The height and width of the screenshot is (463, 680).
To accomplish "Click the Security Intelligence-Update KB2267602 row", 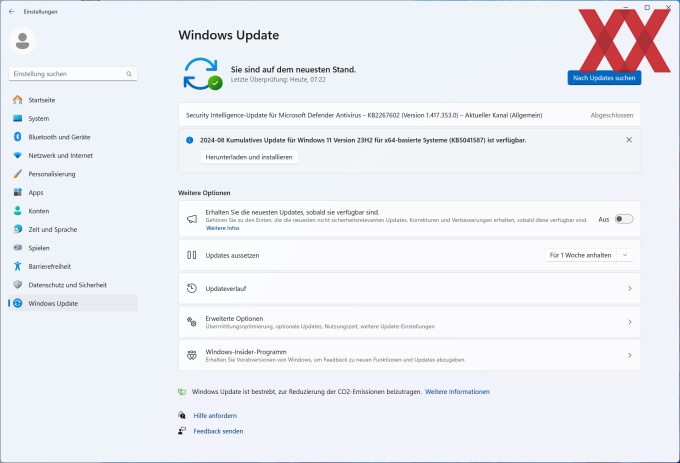I will (x=409, y=115).
